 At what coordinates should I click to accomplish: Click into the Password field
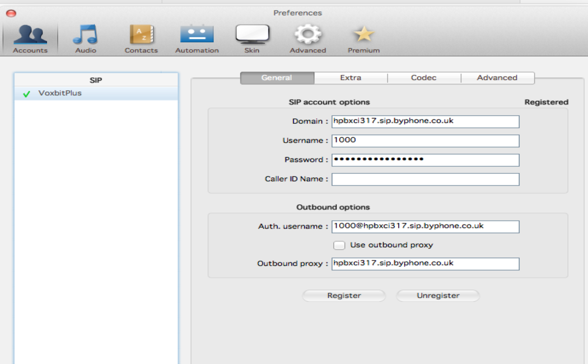[425, 160]
